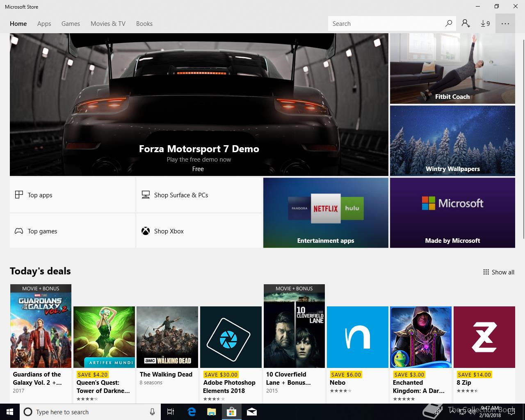This screenshot has height=420, width=525.
Task: Switch to the Apps tab
Action: coord(44,24)
